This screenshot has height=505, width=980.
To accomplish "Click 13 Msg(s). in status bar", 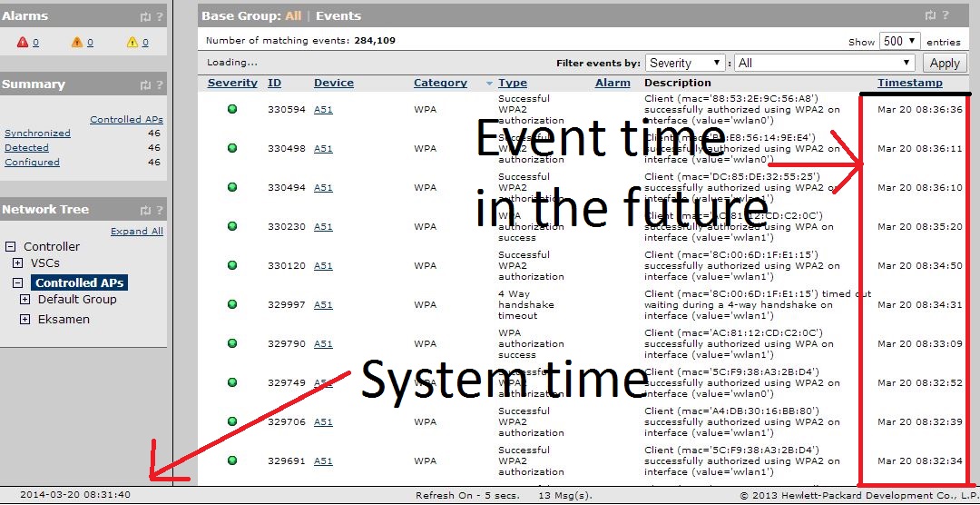I will [x=565, y=495].
